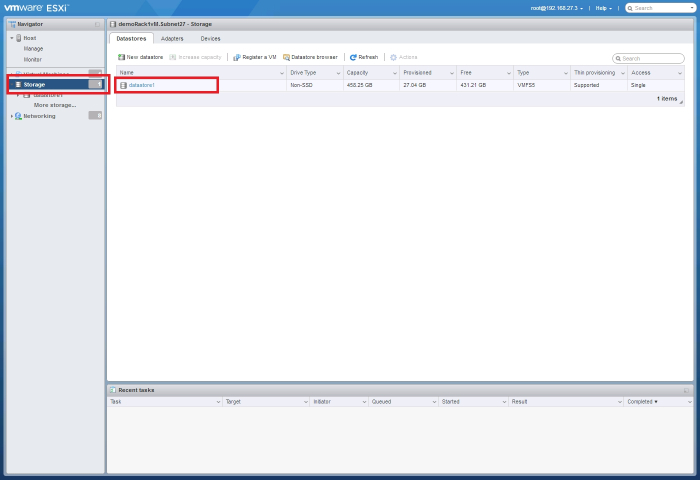Click the Networking globe icon
700x480 pixels.
coord(18,116)
